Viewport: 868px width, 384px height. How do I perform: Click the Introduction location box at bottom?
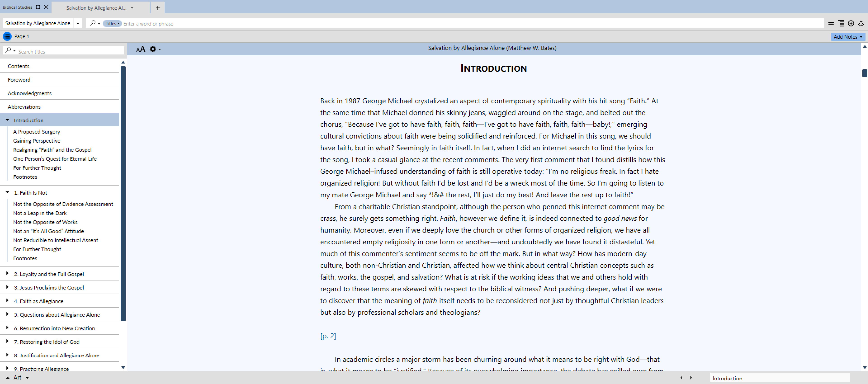pyautogui.click(x=780, y=378)
